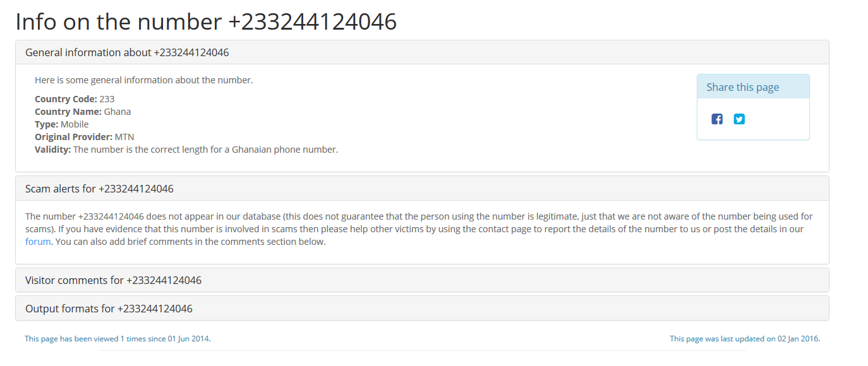This screenshot has width=868, height=366.
Task: Click the Type: Mobile line
Action: pos(62,124)
